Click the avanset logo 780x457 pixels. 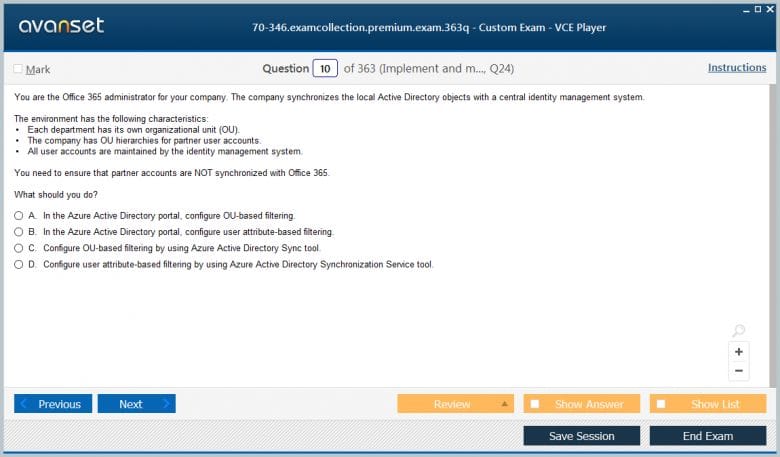click(x=61, y=25)
